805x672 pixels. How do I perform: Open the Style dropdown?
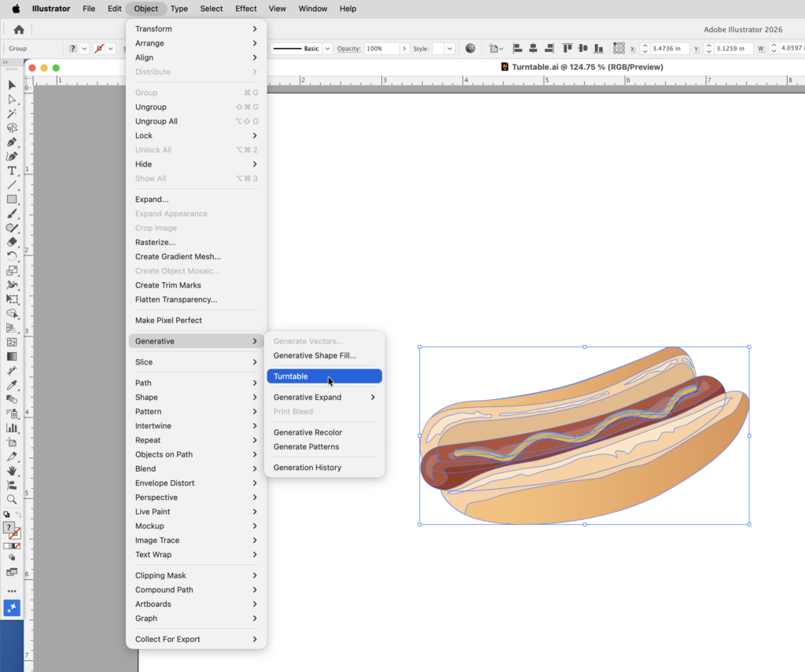pos(450,49)
